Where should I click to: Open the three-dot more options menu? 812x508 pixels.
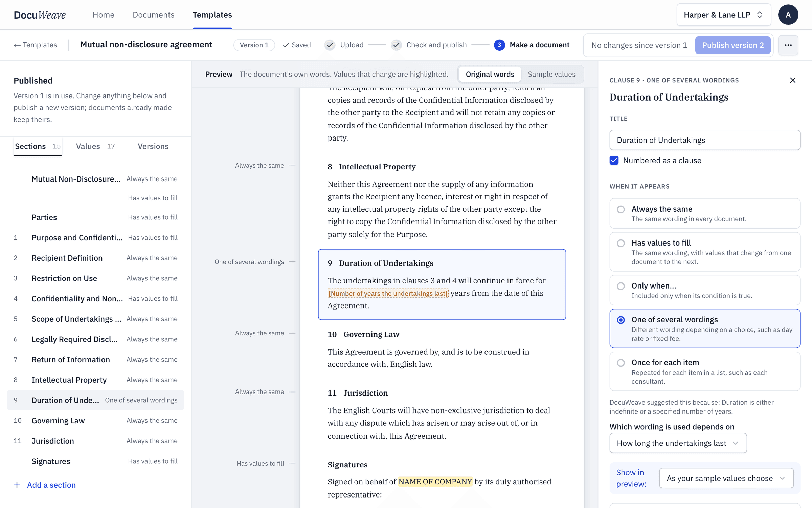pos(788,45)
